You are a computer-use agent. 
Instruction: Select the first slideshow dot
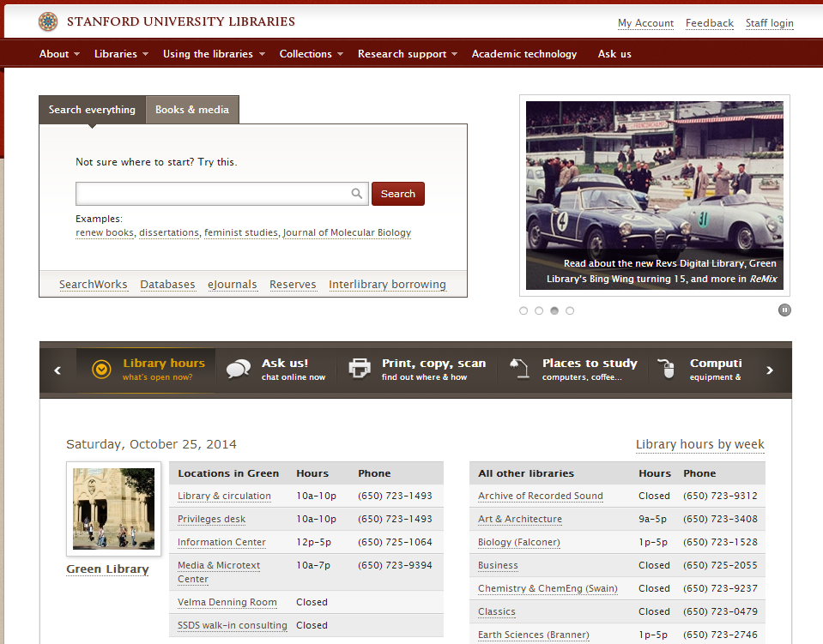click(523, 310)
